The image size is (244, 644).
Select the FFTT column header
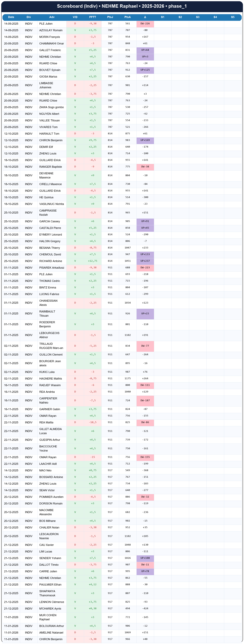click(92, 17)
